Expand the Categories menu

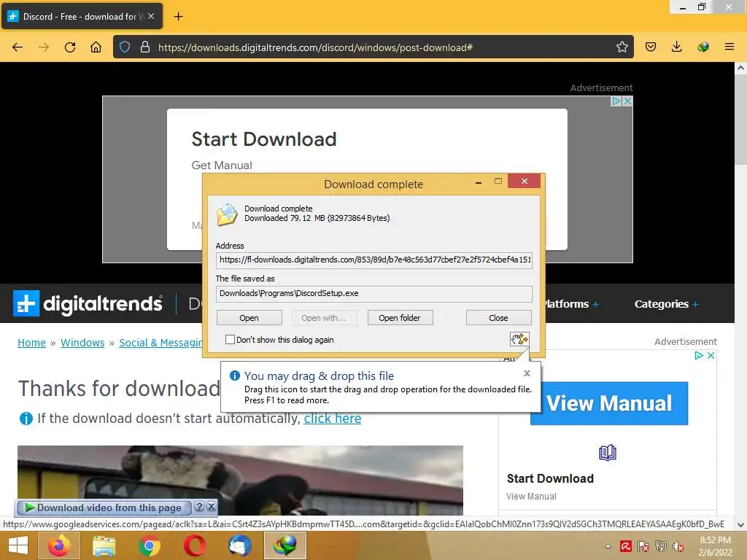(x=667, y=304)
